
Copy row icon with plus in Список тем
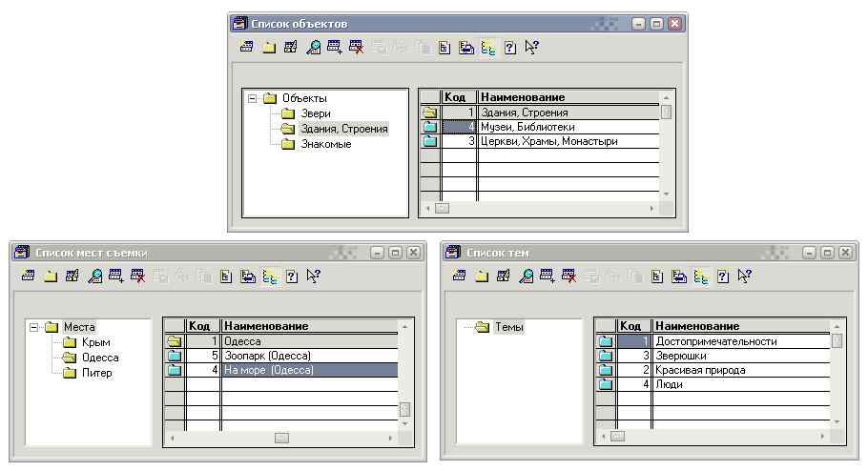click(x=547, y=276)
